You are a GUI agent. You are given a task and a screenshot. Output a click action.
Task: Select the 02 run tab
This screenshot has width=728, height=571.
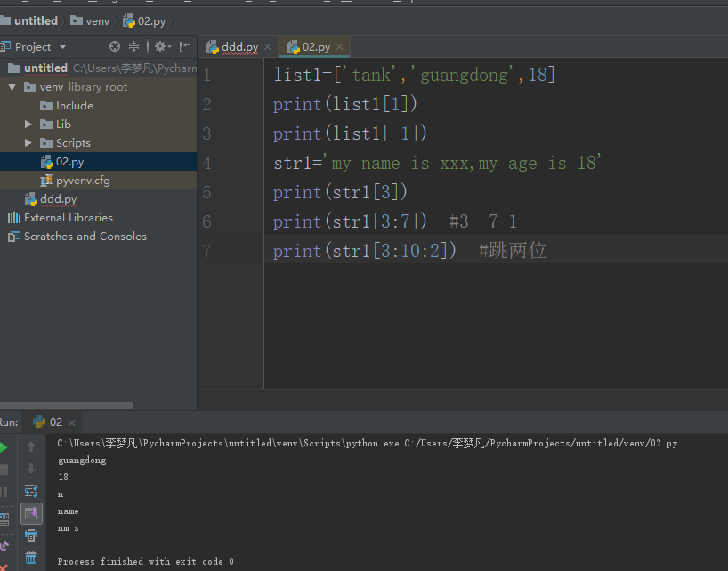tap(55, 422)
